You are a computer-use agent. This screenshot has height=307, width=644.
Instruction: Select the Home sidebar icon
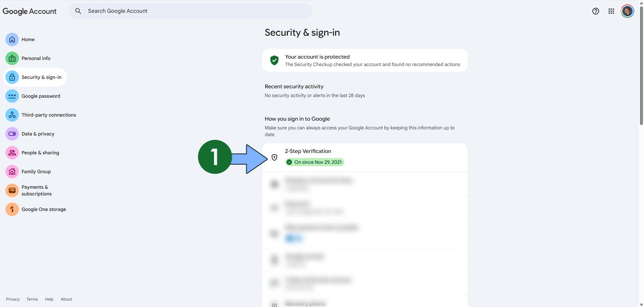12,39
